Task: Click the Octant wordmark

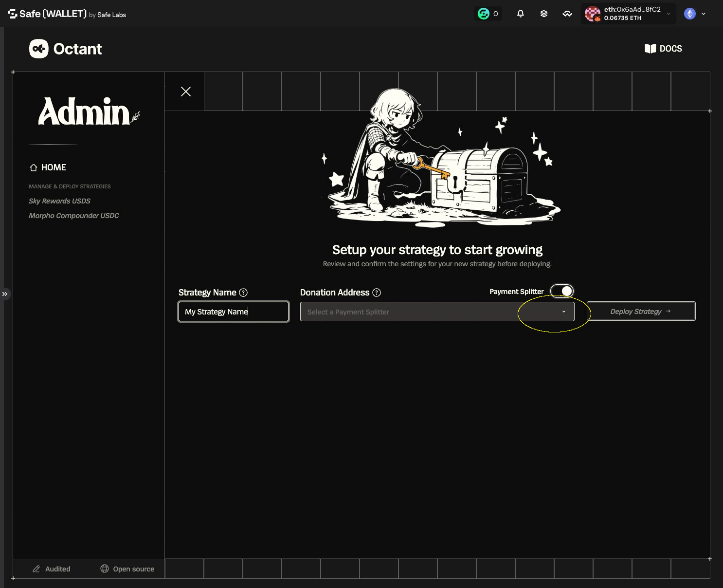Action: tap(77, 49)
